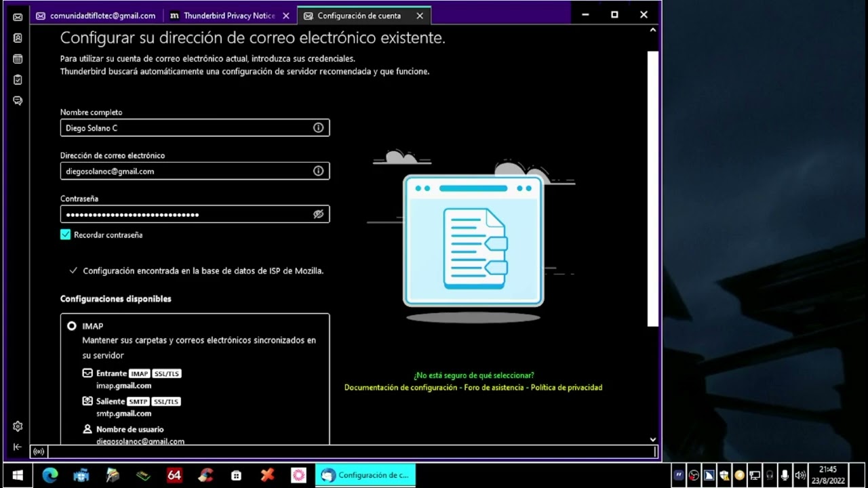Image resolution: width=868 pixels, height=488 pixels.
Task: Open the volume speaker tray icon
Action: [x=800, y=475]
